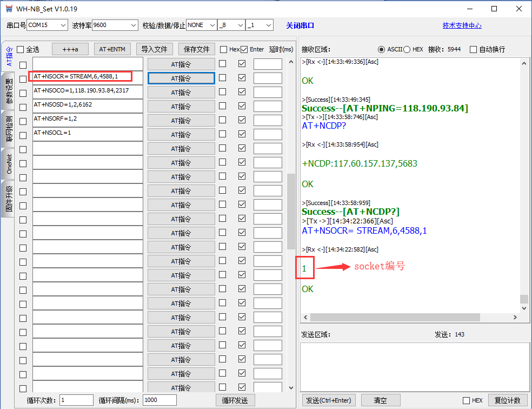Send the AT+NSOCL command via its AT指令 button
Screen dimensions: 532x409
click(x=181, y=135)
